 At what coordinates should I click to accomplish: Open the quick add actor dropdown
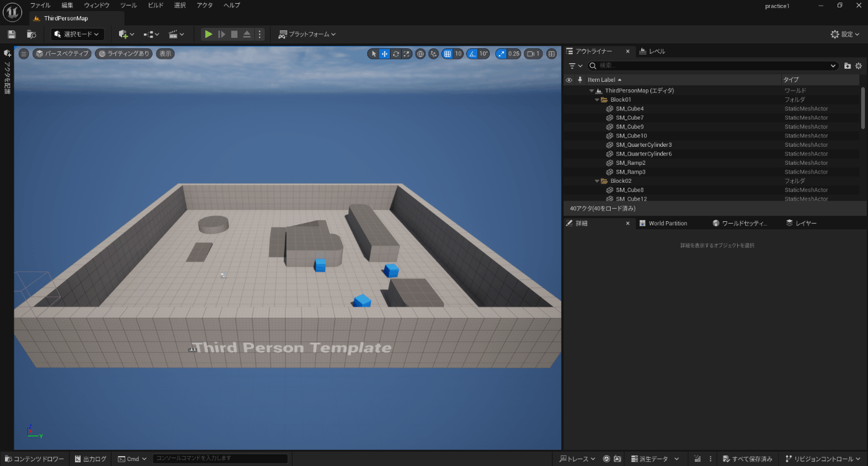pyautogui.click(x=126, y=34)
